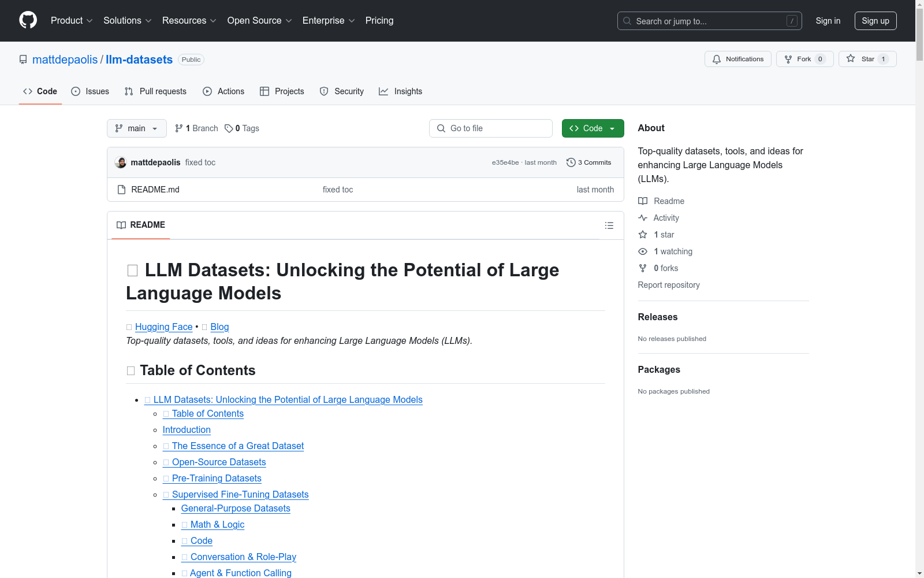Image resolution: width=924 pixels, height=578 pixels.
Task: Open the 0 Tags link
Action: pos(242,128)
